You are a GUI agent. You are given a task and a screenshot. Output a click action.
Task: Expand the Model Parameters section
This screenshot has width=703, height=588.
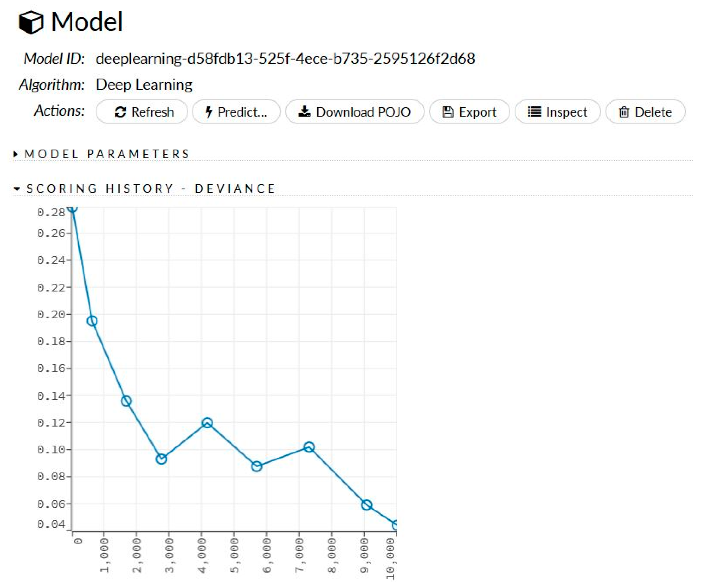pos(16,154)
